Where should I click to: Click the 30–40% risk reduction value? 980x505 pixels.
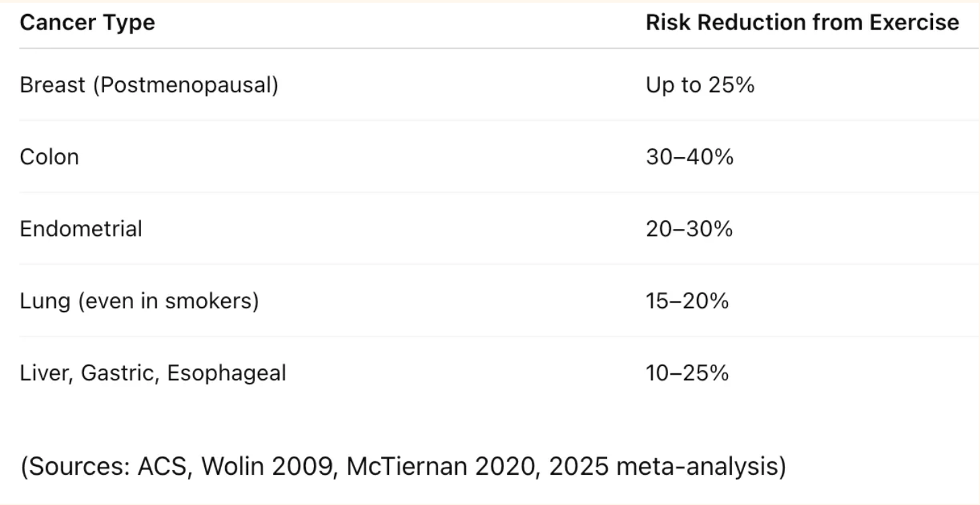tap(689, 157)
